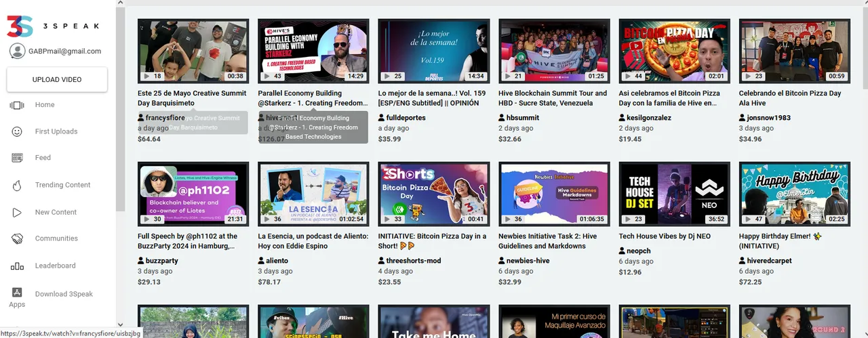Click the 14:34 duration badge

tap(476, 77)
